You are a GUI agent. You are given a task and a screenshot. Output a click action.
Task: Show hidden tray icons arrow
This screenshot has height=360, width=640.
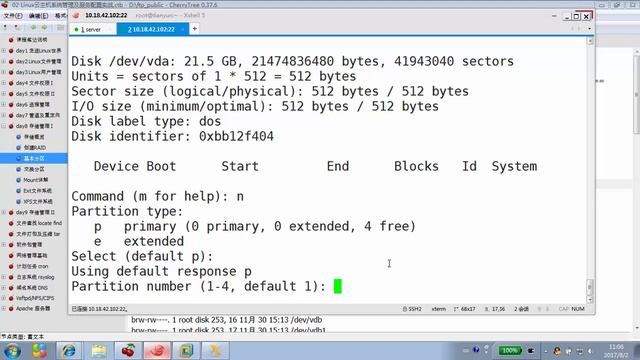tap(546, 351)
